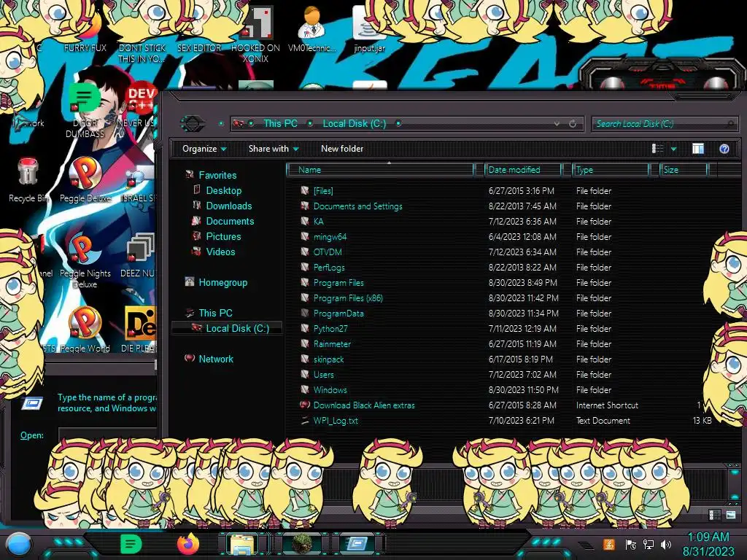747x560 pixels.
Task: Select Local Disk (C:) in navigation pane
Action: coord(237,328)
